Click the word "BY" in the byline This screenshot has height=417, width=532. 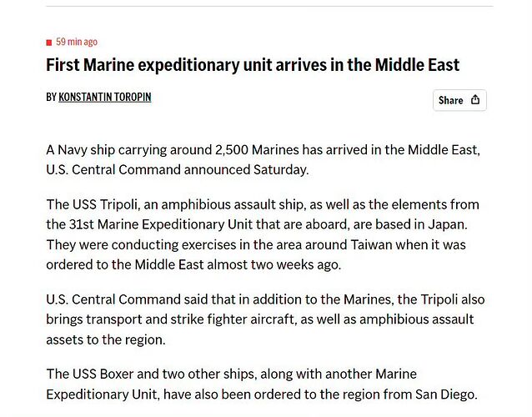(52, 98)
